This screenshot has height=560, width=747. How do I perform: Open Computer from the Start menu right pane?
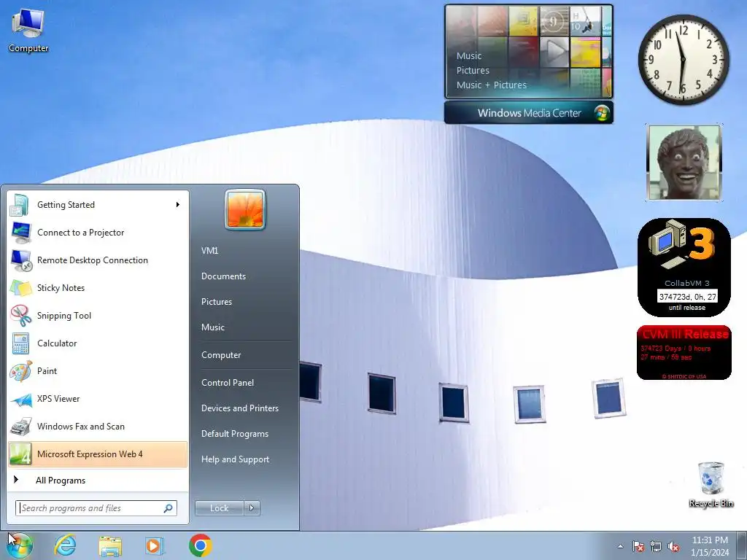pos(221,355)
